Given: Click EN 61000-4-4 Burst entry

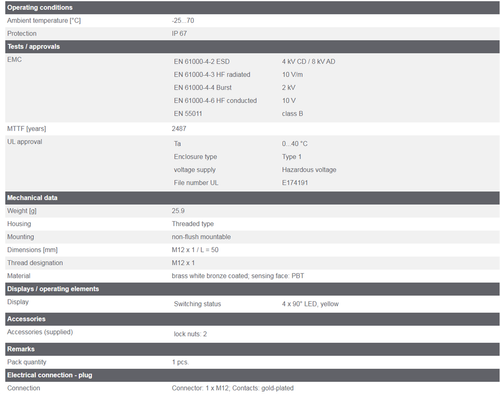Looking at the screenshot, I should point(202,88).
